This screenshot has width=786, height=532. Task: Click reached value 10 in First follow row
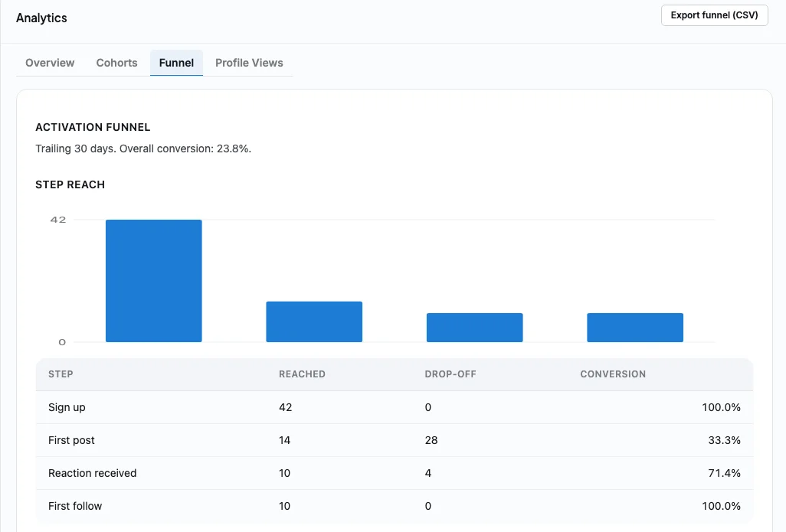285,506
